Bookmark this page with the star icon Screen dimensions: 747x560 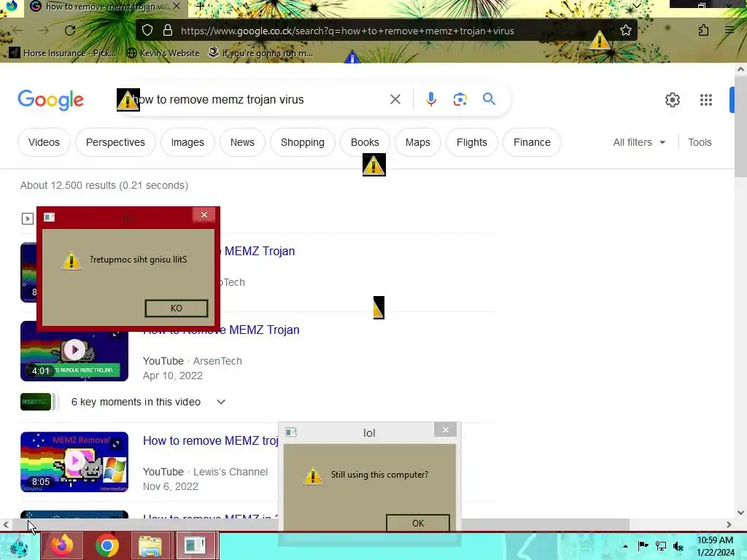(x=625, y=31)
